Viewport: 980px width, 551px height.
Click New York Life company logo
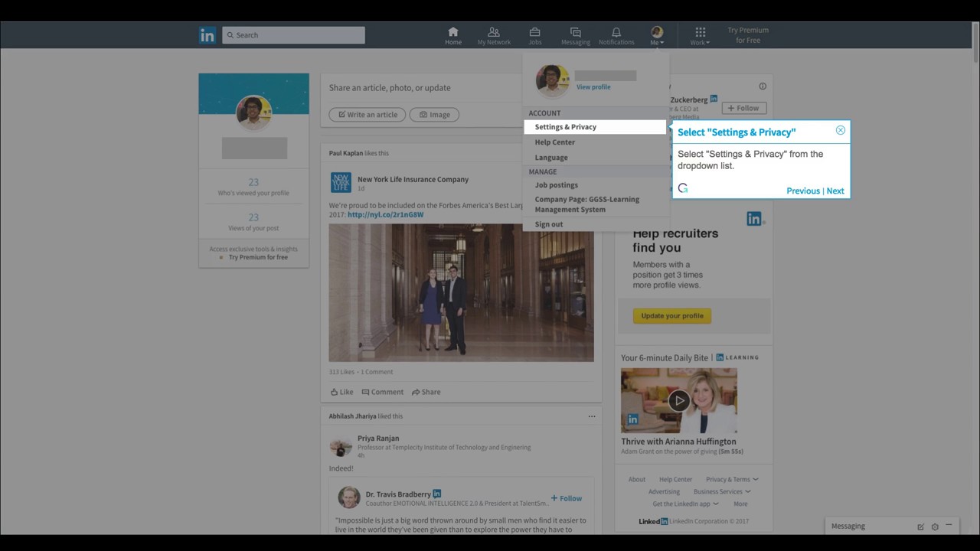click(x=341, y=182)
